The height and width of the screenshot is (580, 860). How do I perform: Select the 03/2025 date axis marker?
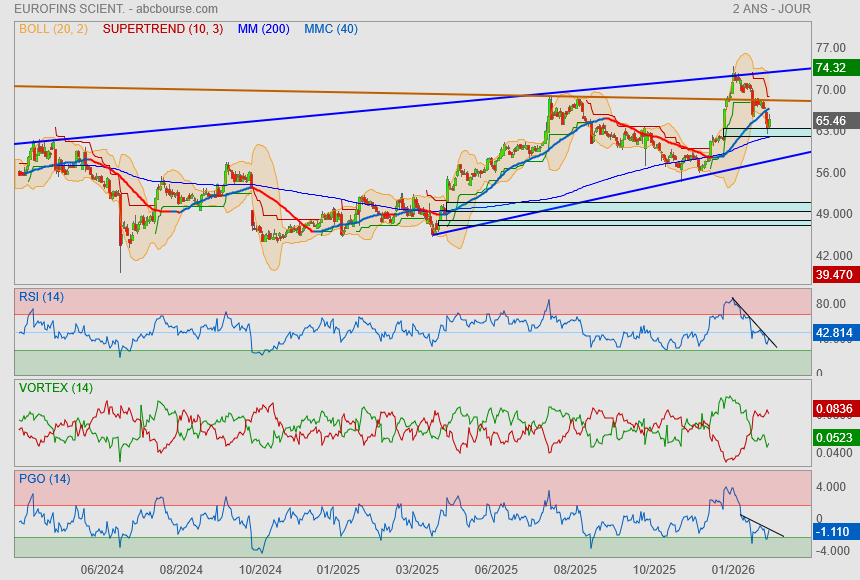417,569
